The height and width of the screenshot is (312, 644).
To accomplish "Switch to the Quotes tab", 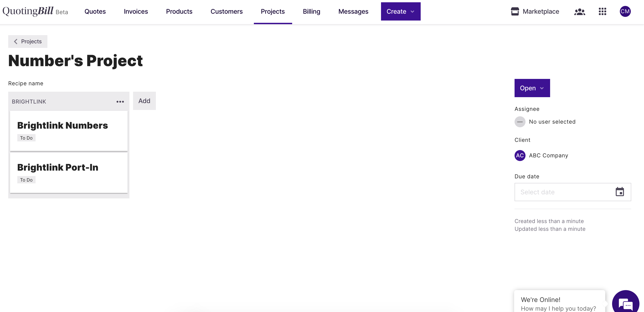I will (x=95, y=11).
